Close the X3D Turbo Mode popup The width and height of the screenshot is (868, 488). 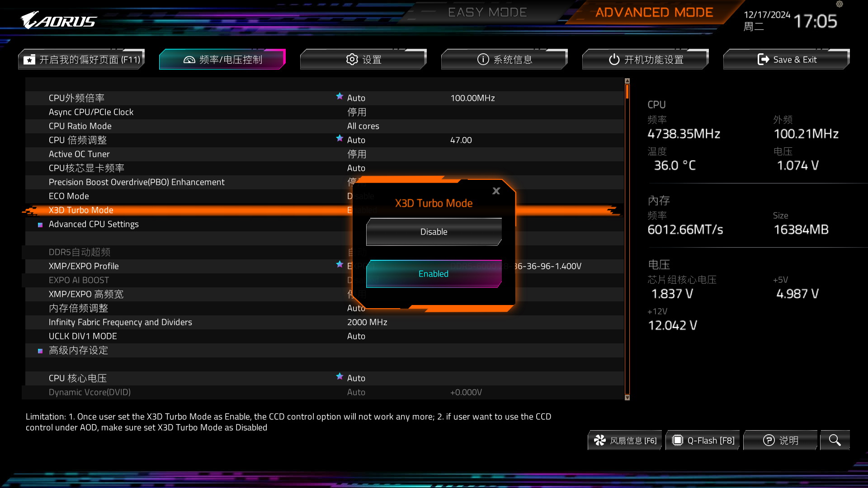coord(496,191)
